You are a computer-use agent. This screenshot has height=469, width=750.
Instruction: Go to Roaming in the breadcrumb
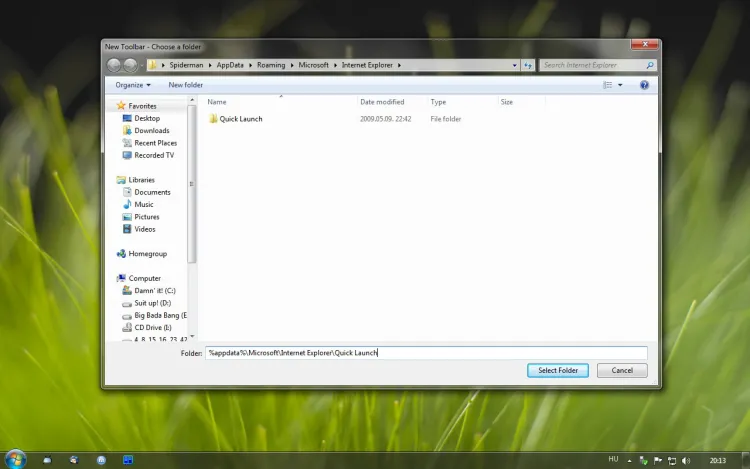coord(271,65)
